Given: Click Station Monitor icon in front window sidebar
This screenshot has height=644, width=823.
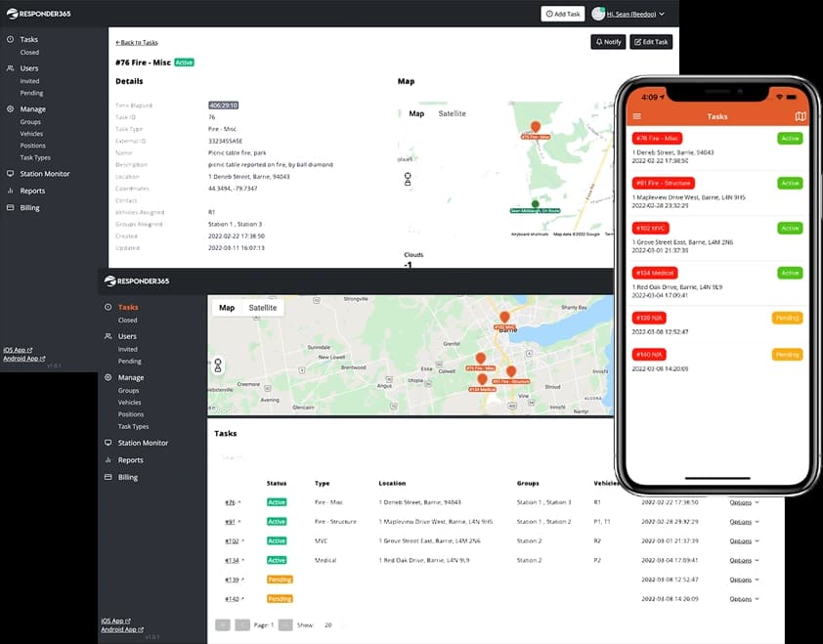Looking at the screenshot, I should point(108,443).
